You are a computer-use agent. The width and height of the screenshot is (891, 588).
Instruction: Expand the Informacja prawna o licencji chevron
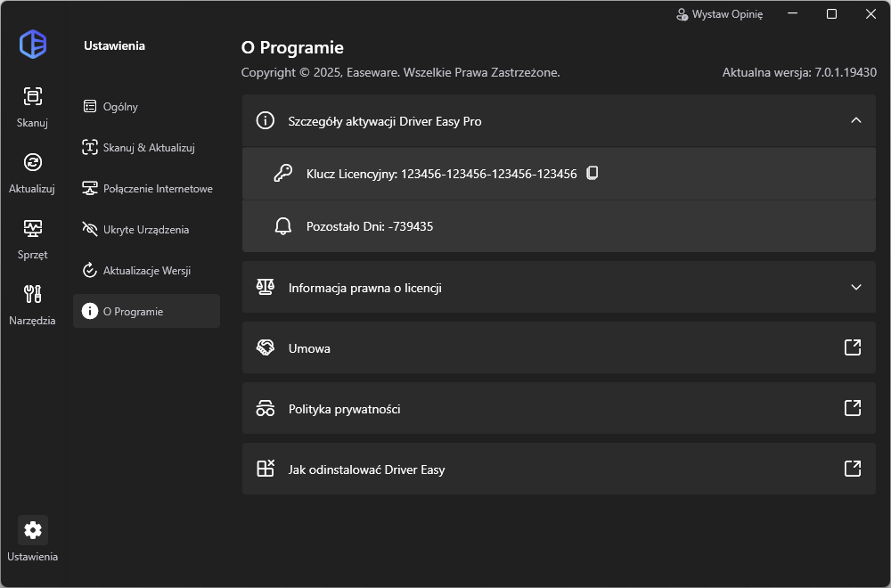[856, 288]
